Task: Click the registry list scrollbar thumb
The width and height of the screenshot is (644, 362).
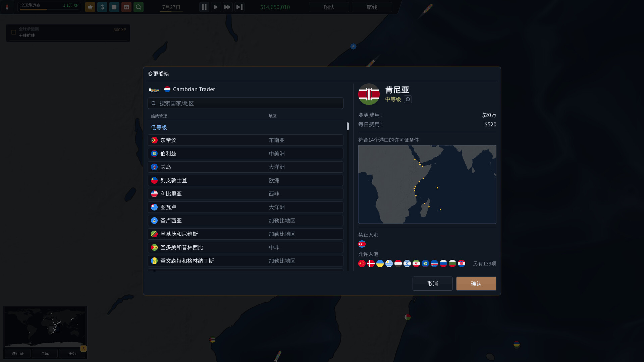Action: point(347,126)
